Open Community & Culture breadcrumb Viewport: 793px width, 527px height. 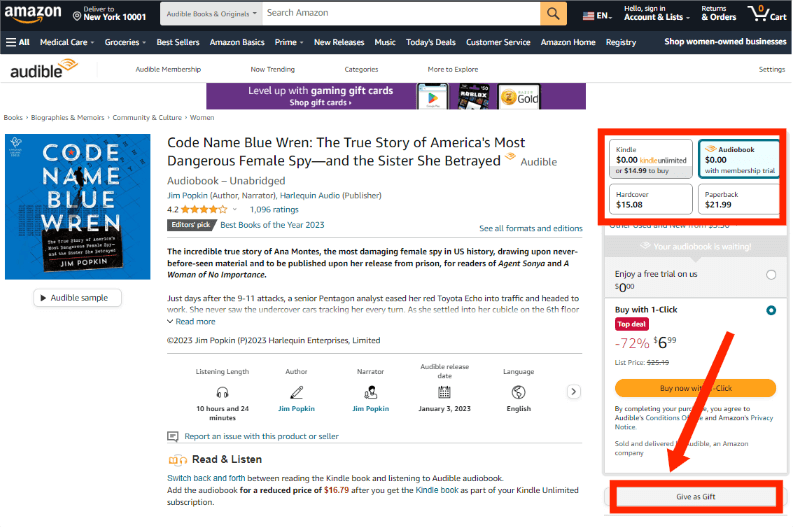(x=147, y=118)
